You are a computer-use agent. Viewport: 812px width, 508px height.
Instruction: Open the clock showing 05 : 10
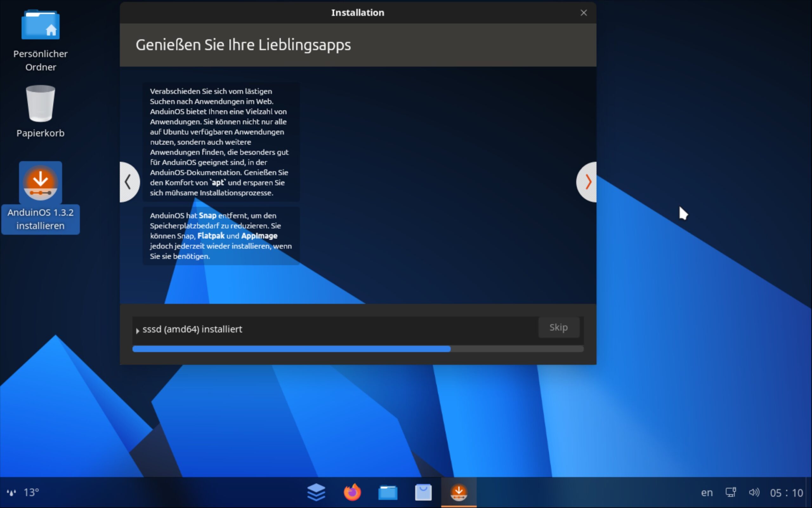786,493
